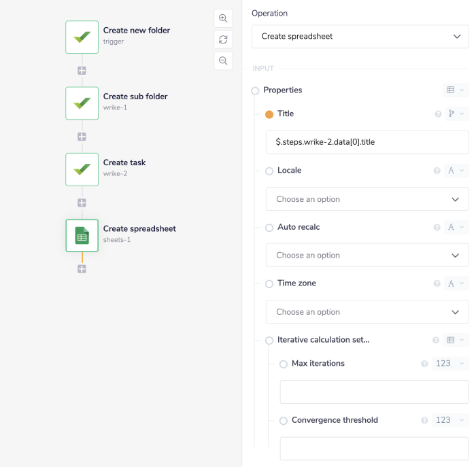
Task: Open the Time zone options dropdown
Action: (x=367, y=312)
